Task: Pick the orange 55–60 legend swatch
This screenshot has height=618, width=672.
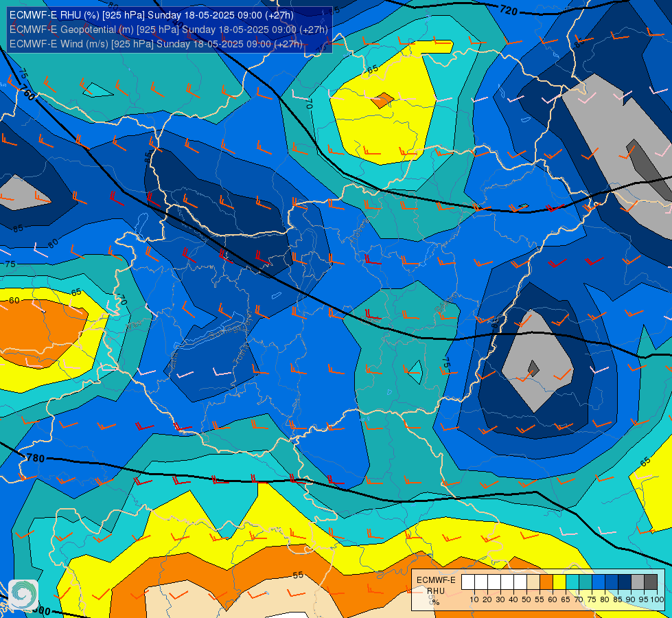Action: (x=546, y=582)
